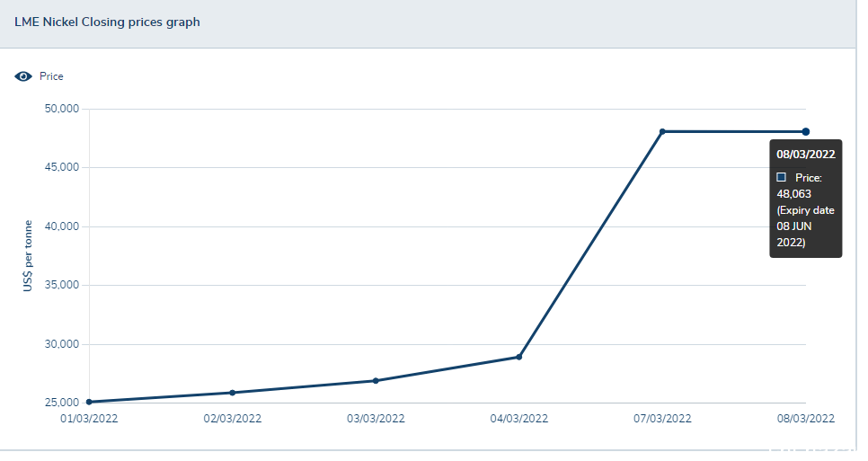The height and width of the screenshot is (461, 868).
Task: Click the 'LME Nickel Closing prices graph' heading
Action: click(108, 22)
